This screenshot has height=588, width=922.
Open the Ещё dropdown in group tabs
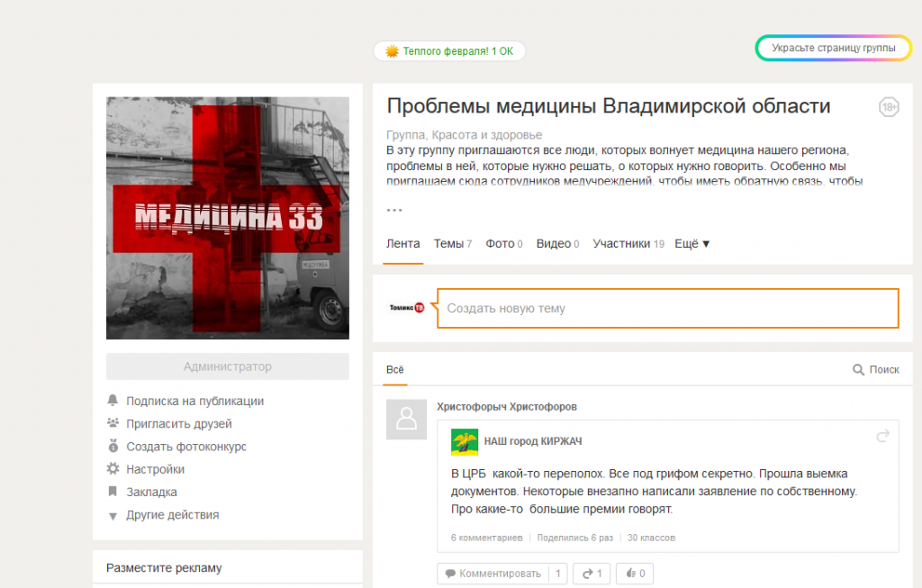pos(692,243)
